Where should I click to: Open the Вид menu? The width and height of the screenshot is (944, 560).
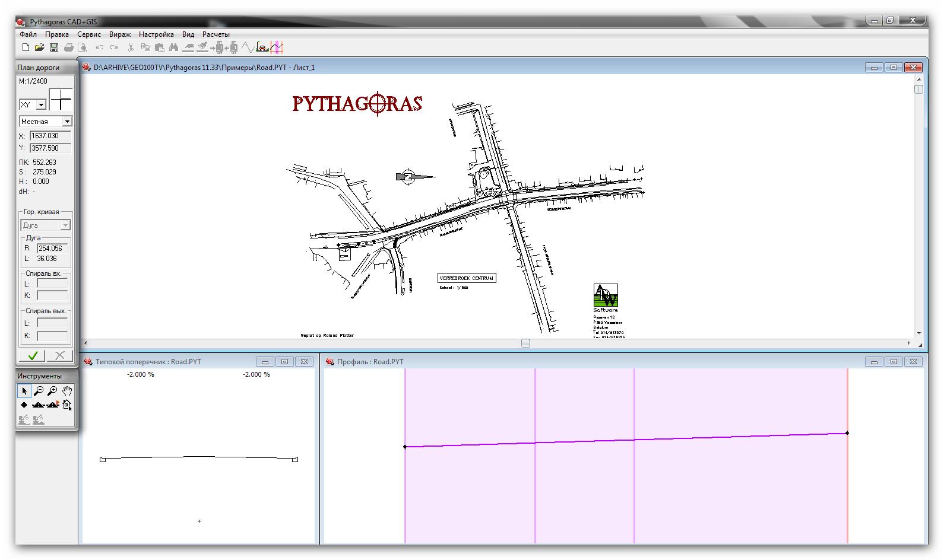click(x=188, y=34)
